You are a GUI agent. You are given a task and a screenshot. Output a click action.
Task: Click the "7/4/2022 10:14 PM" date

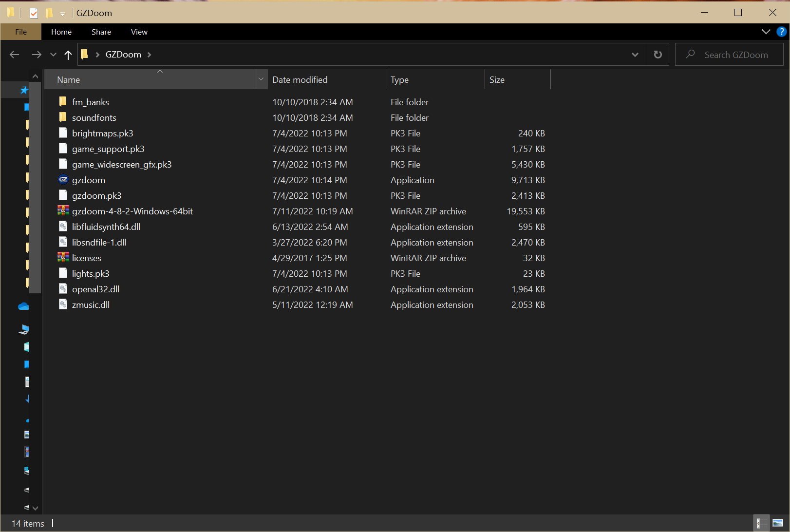pos(310,180)
